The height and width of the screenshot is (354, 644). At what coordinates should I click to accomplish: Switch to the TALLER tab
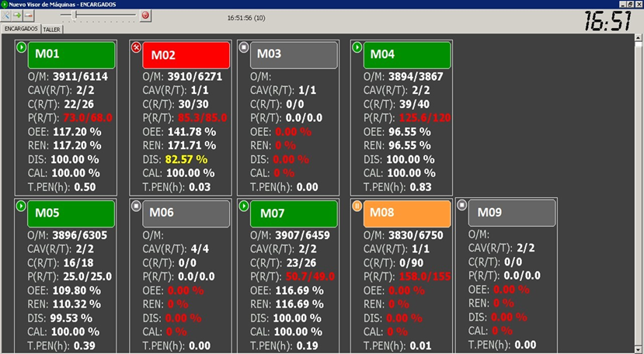52,29
